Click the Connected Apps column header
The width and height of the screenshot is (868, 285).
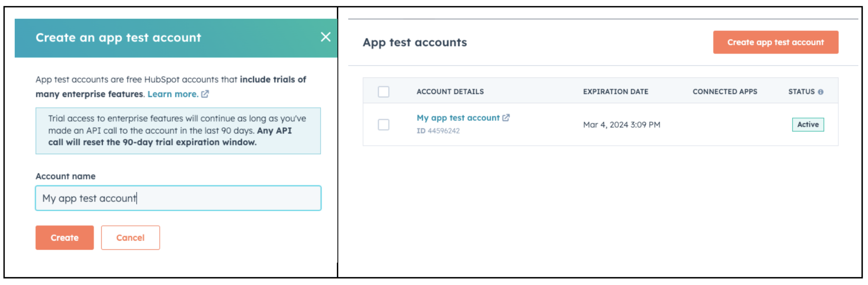tap(725, 92)
